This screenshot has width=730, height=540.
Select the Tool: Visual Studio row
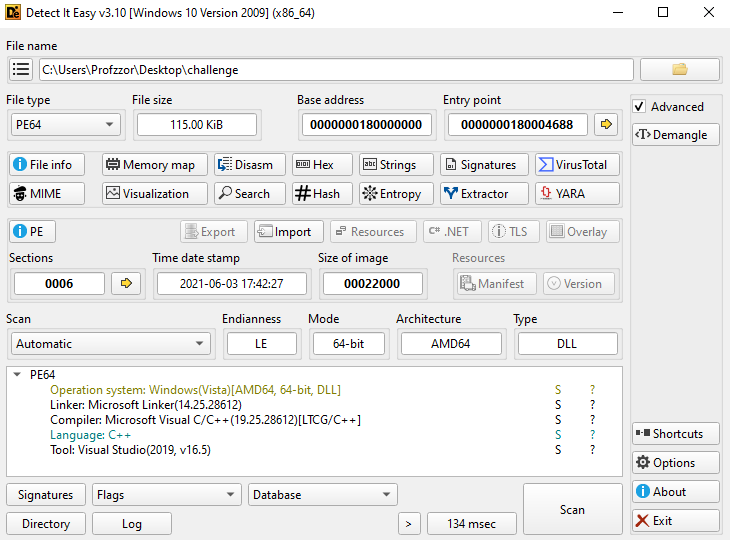[x=314, y=450]
